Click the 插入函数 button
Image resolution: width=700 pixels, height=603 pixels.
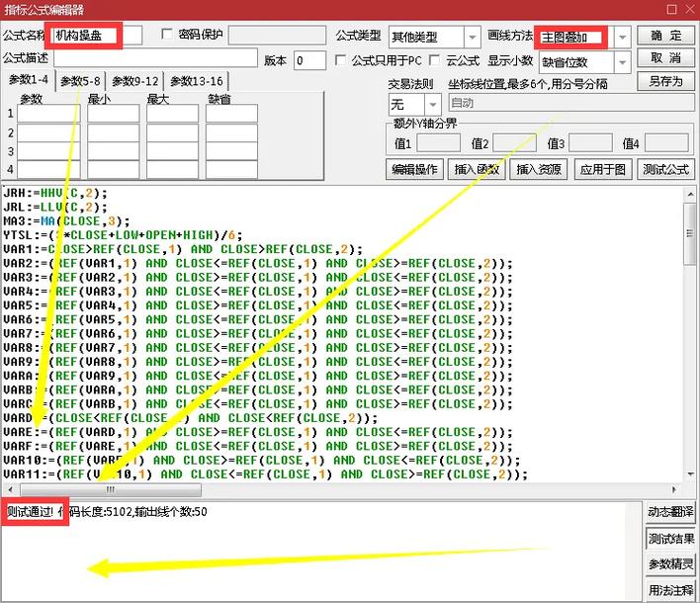coord(477,169)
